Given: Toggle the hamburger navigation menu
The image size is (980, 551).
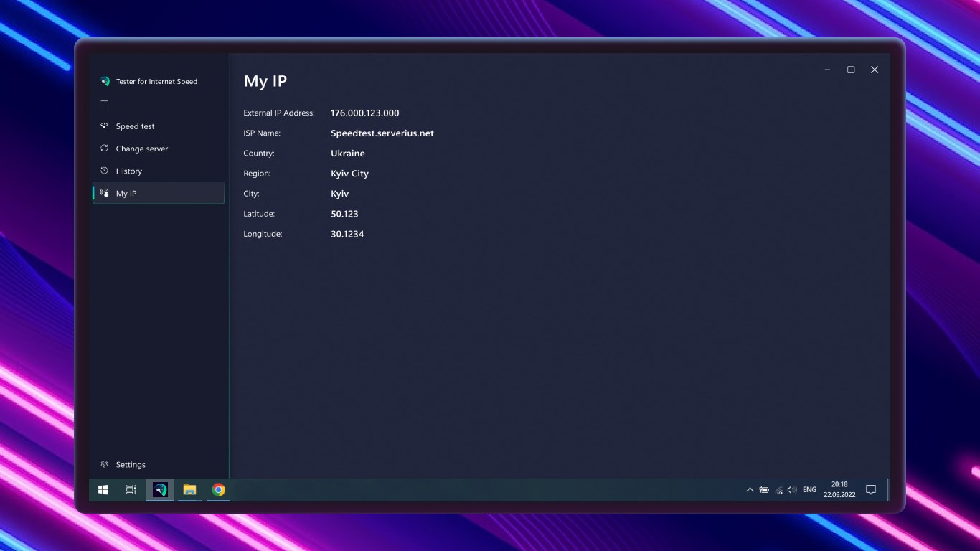Looking at the screenshot, I should coord(104,103).
